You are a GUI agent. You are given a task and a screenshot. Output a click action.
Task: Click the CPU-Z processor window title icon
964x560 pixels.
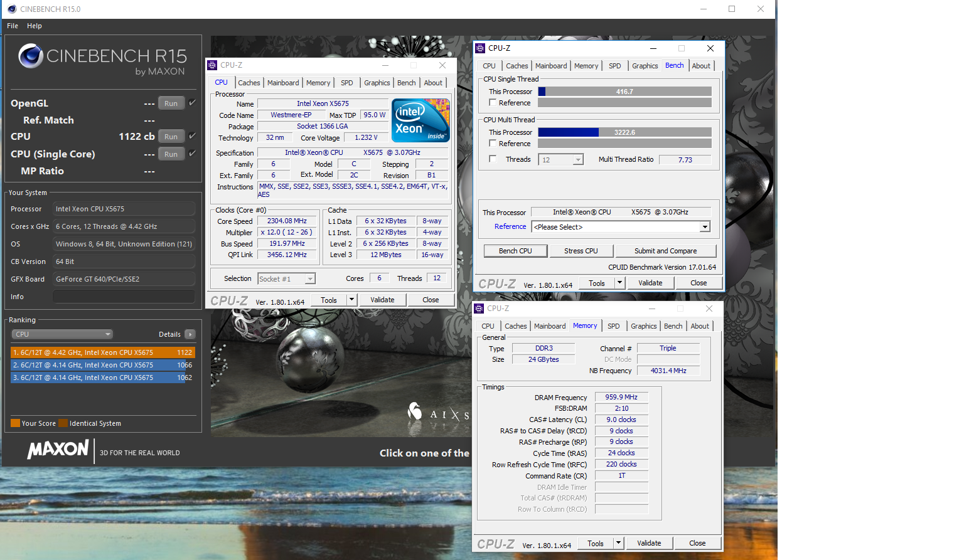pyautogui.click(x=212, y=65)
